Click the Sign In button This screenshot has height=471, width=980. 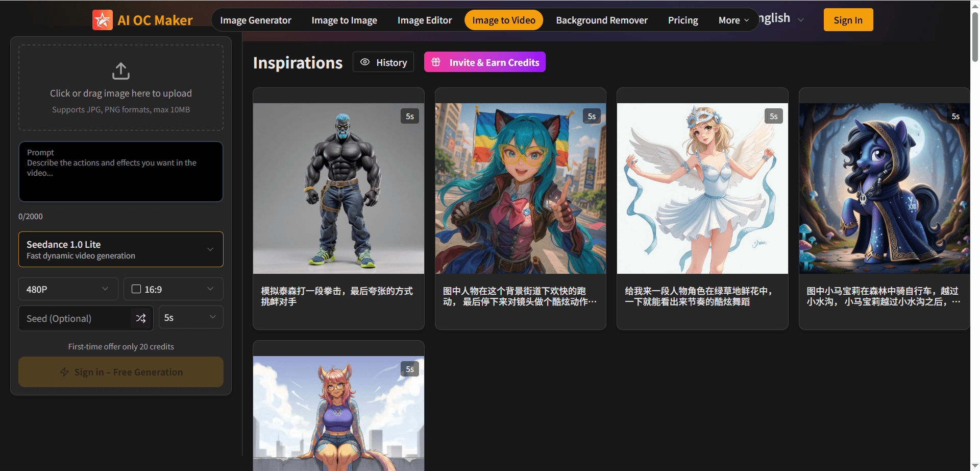tap(848, 19)
